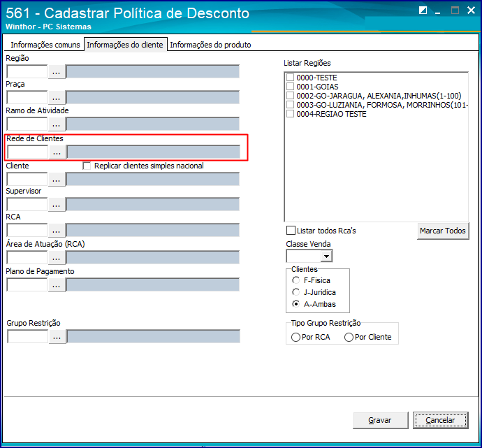Select J-Juridica client type
The height and width of the screenshot is (448, 482).
(295, 292)
